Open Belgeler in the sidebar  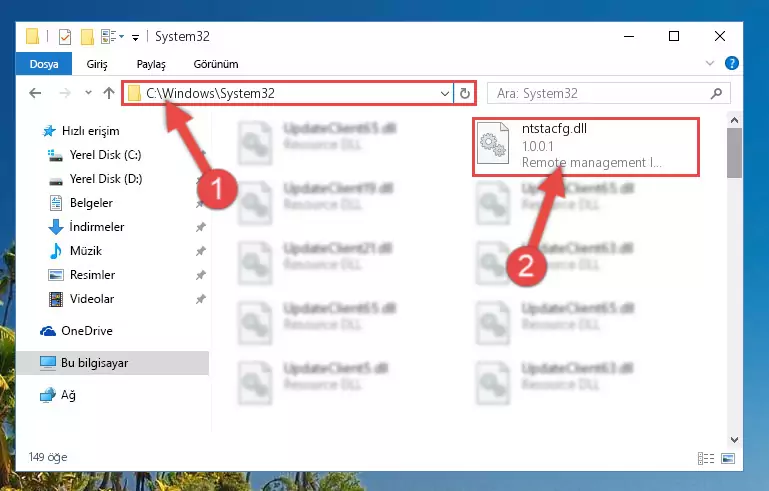pos(91,203)
